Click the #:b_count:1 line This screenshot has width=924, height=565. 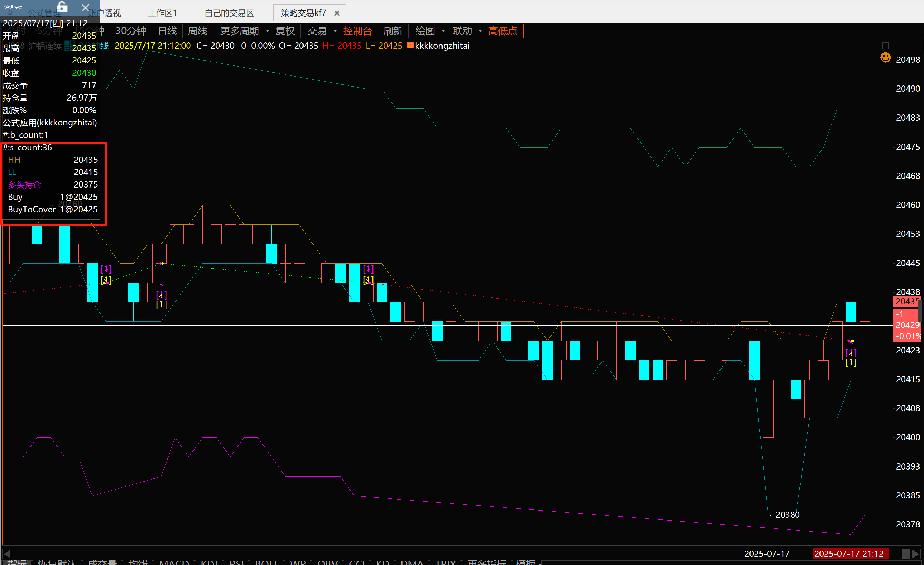tap(26, 135)
